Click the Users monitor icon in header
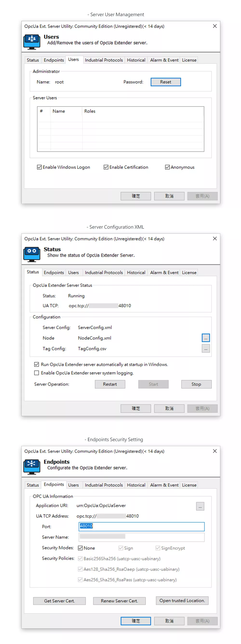241x644 pixels. (32, 41)
